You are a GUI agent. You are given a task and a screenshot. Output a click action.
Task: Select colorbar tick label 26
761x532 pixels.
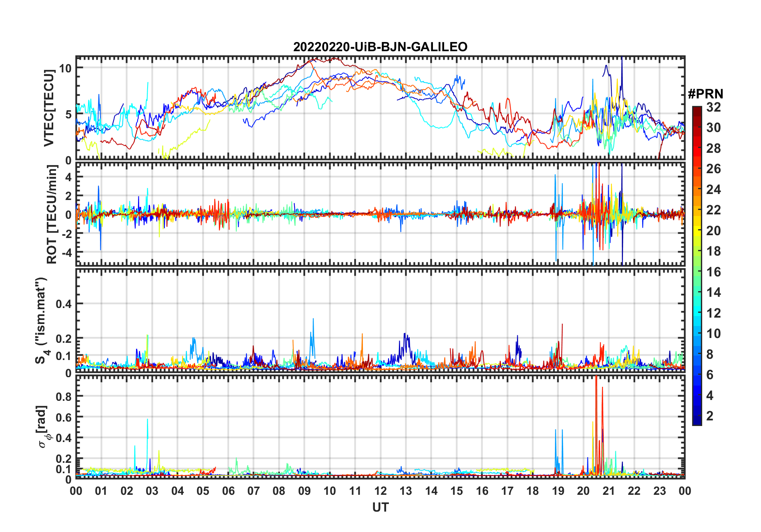[713, 169]
